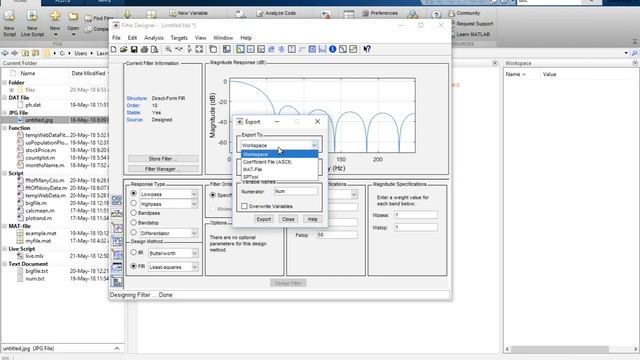
Task: Open Transform Filter sidebar panel
Action: tap(117, 213)
